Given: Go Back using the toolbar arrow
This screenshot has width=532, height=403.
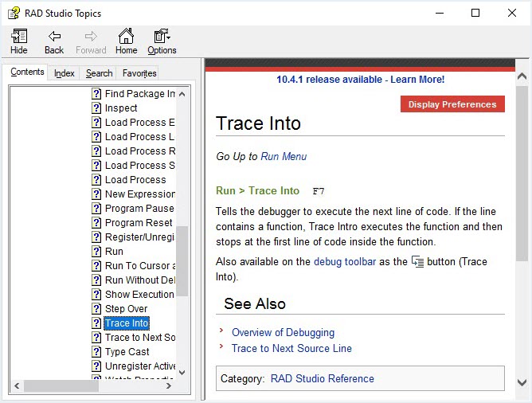Looking at the screenshot, I should 54,41.
